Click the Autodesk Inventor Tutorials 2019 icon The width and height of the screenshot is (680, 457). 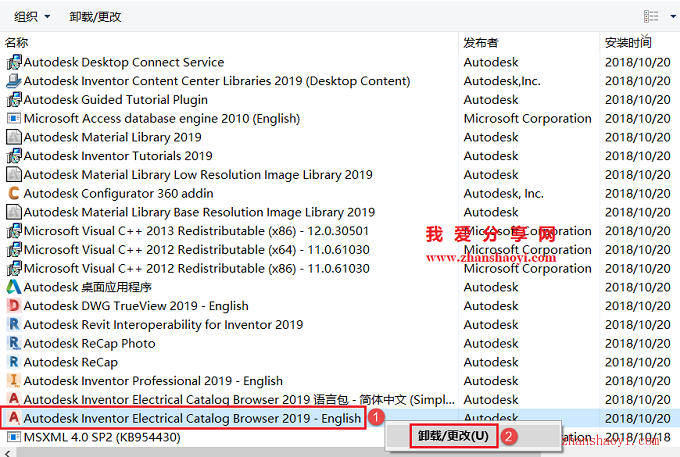14,156
